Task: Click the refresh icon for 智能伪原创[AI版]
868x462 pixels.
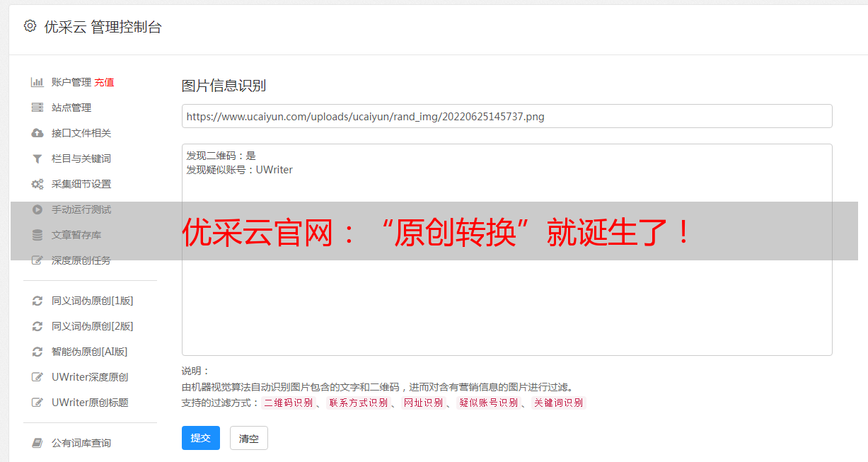Action: tap(37, 352)
